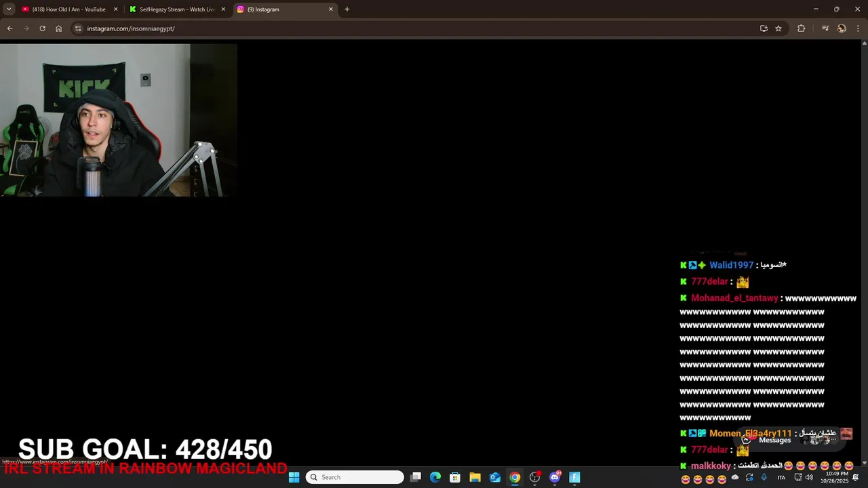
Task: Close the Instagram tab
Action: (331, 9)
